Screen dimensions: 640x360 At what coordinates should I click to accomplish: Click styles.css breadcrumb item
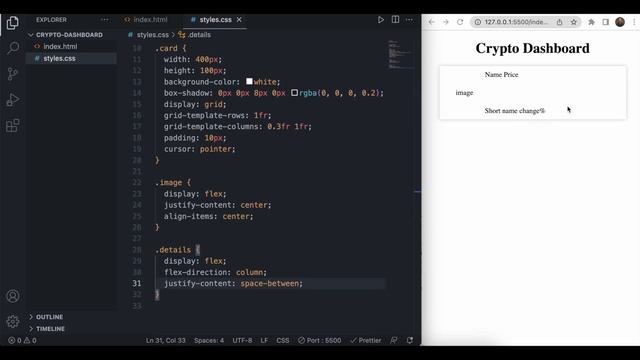[152, 35]
